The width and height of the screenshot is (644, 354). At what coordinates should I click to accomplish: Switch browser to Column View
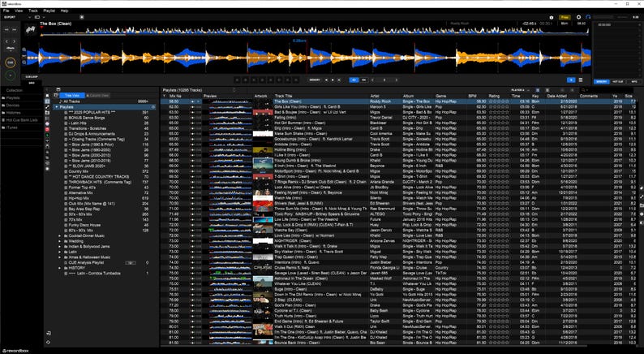point(98,95)
